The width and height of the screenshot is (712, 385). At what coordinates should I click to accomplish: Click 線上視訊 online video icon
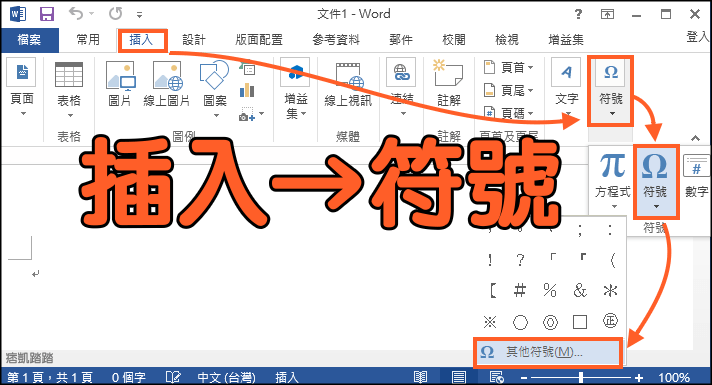(348, 84)
